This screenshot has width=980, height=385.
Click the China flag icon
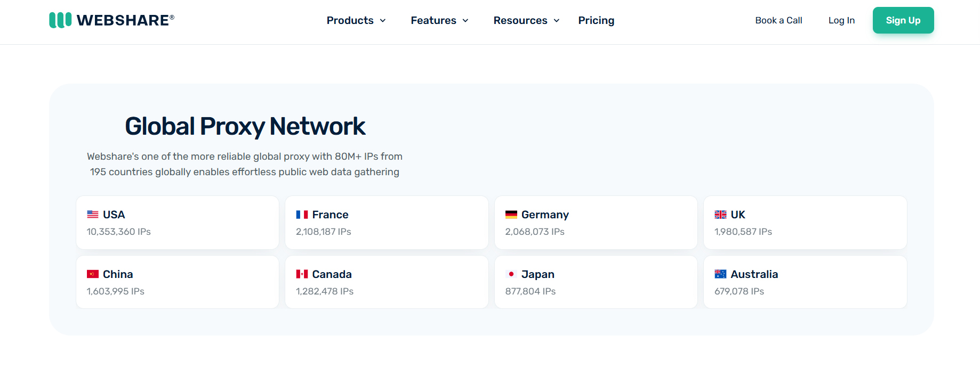93,274
